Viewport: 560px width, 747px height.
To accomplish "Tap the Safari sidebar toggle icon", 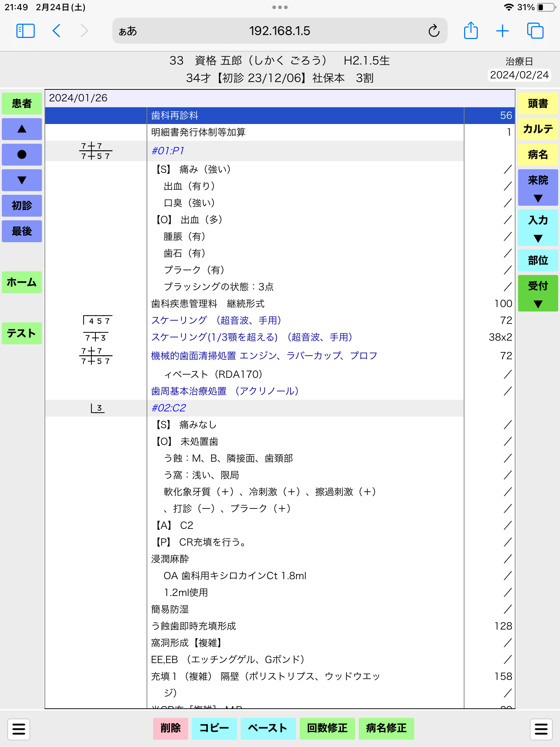I will [x=26, y=31].
